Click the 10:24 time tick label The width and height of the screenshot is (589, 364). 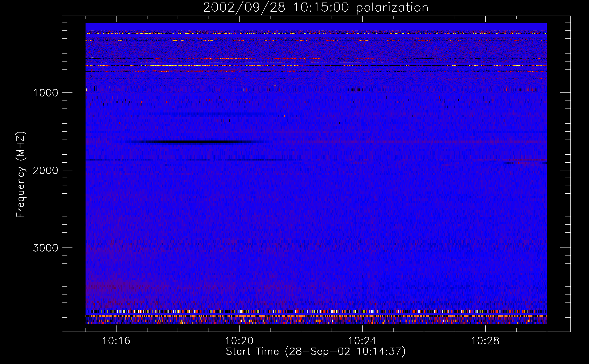pos(362,341)
